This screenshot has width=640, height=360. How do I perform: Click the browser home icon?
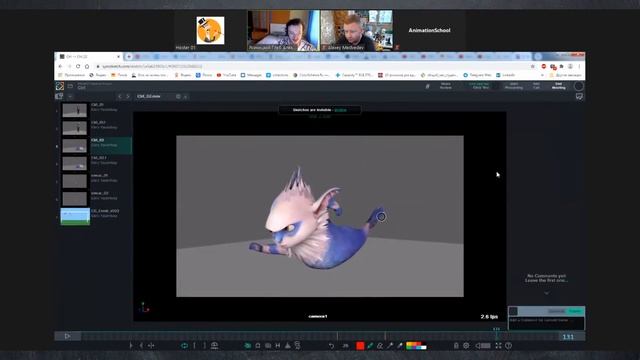click(87, 66)
